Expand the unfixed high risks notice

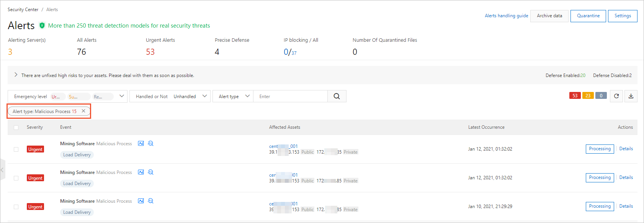pyautogui.click(x=16, y=75)
